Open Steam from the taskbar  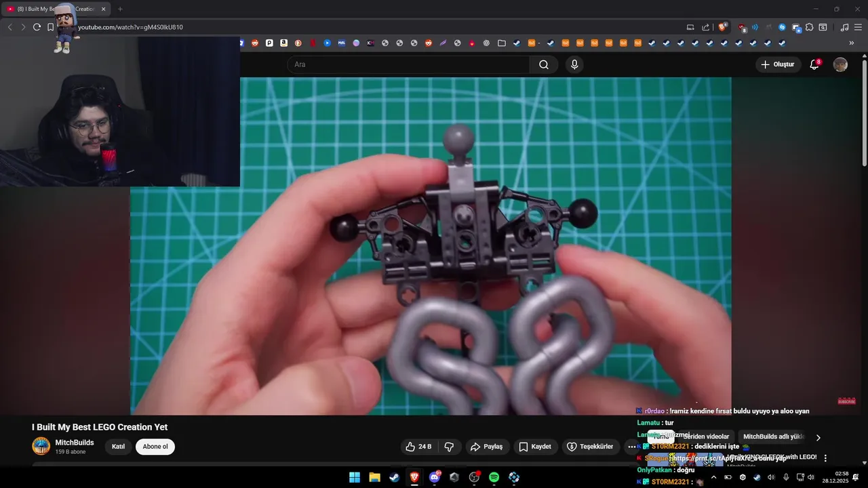click(x=394, y=477)
